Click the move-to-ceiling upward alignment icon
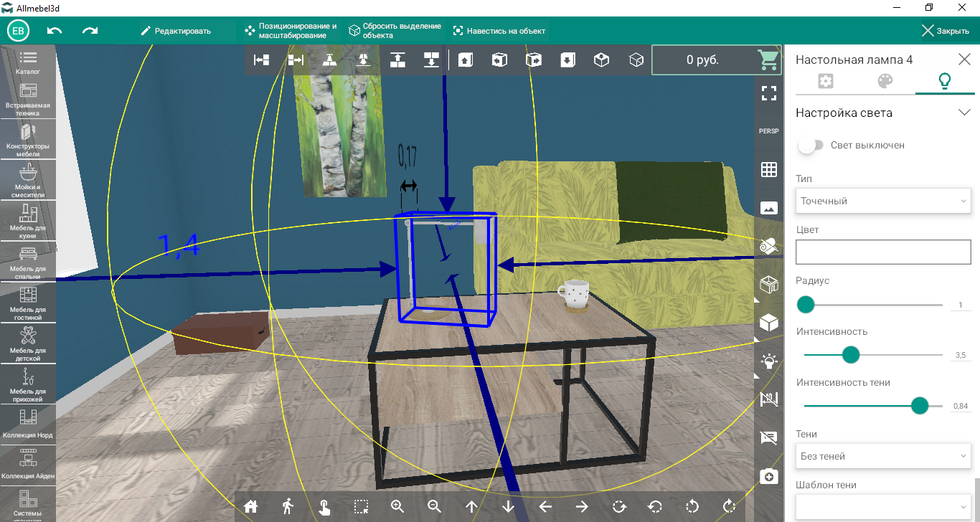Viewport: 980px width, 522px height. pyautogui.click(x=397, y=60)
